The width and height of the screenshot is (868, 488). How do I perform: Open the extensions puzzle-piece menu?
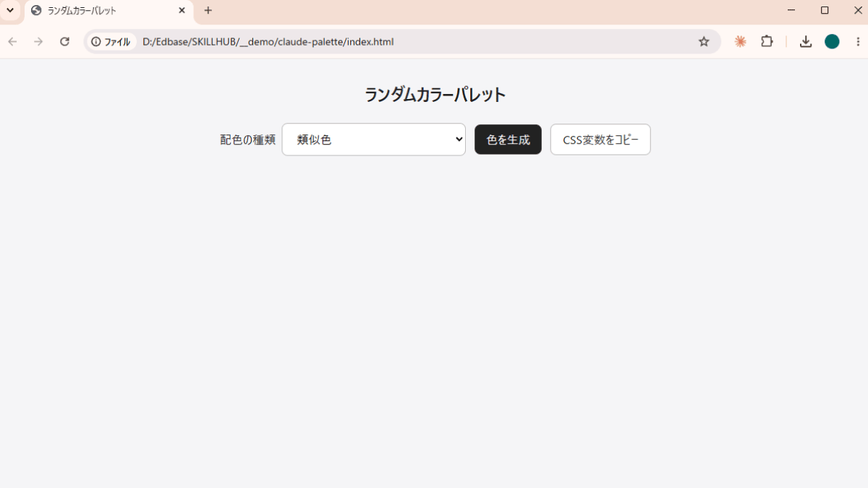[x=767, y=42]
